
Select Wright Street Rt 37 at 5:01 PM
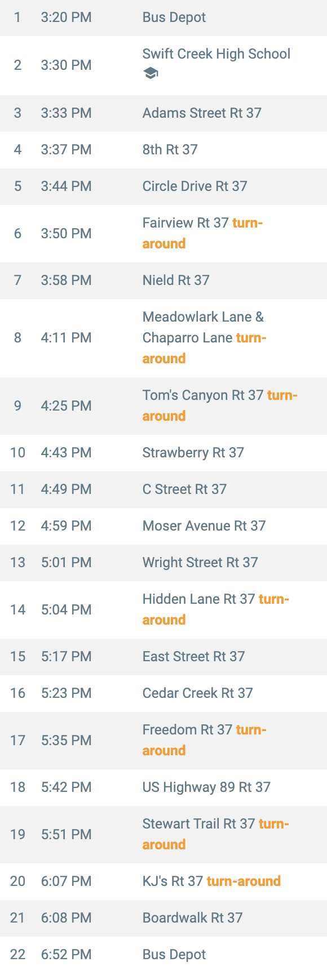(x=163, y=563)
